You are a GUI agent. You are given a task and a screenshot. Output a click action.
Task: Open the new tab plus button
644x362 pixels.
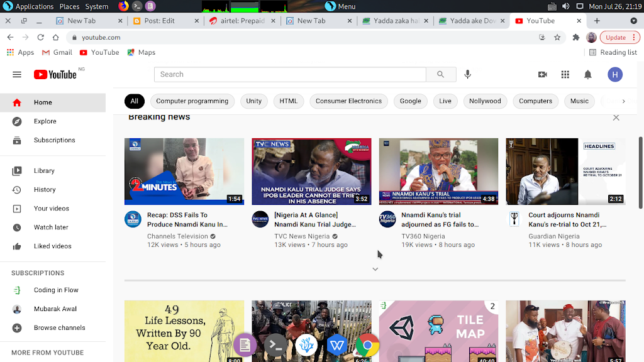click(x=597, y=21)
